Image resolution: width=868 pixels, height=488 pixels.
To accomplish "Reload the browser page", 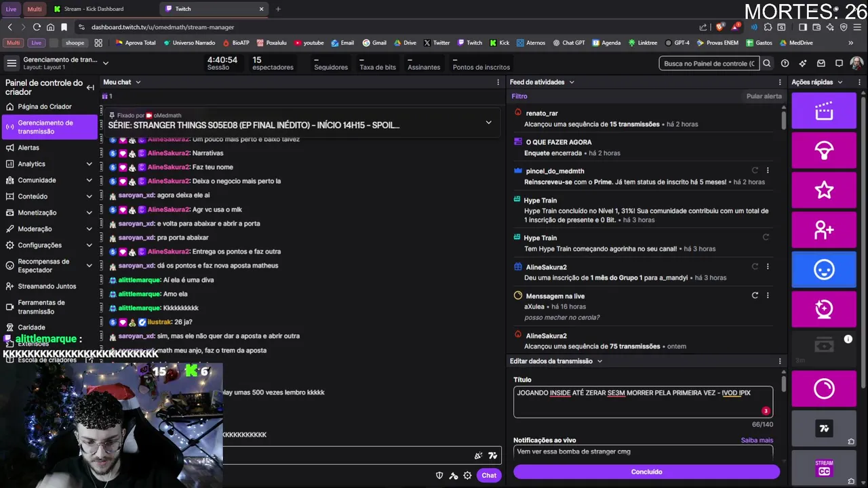I will [37, 27].
